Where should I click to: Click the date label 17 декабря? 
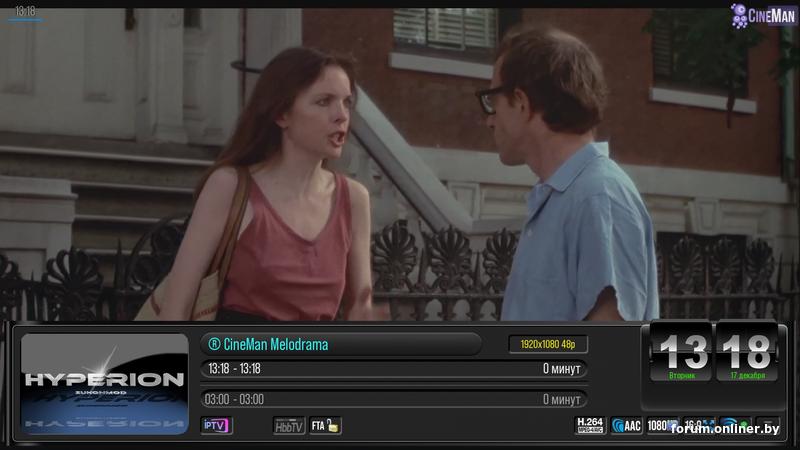click(747, 376)
